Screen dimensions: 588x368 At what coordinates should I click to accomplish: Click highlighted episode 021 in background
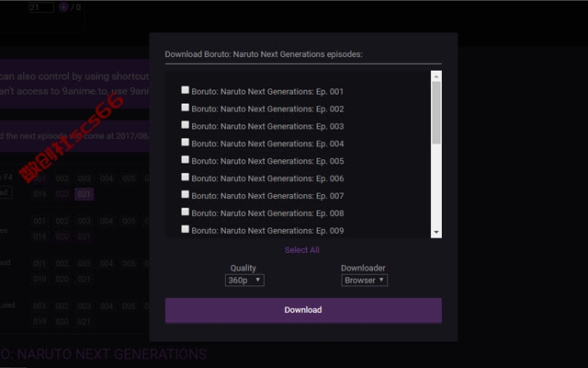pos(84,194)
